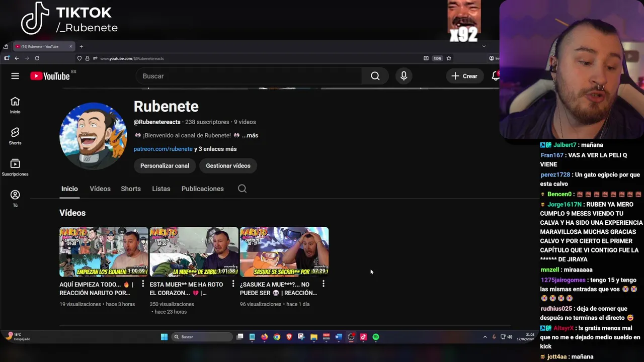Open Brave browser from the taskbar
644x362 pixels.
click(289, 337)
